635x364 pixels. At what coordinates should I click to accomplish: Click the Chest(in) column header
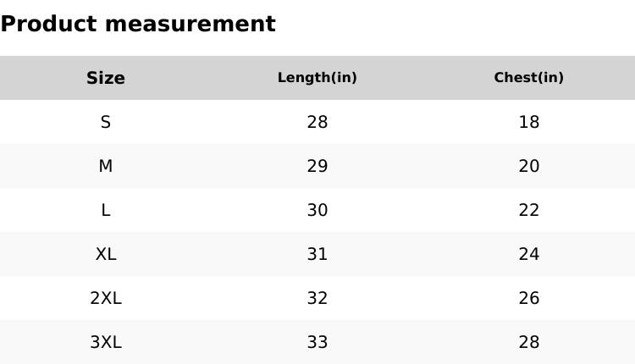(x=529, y=78)
